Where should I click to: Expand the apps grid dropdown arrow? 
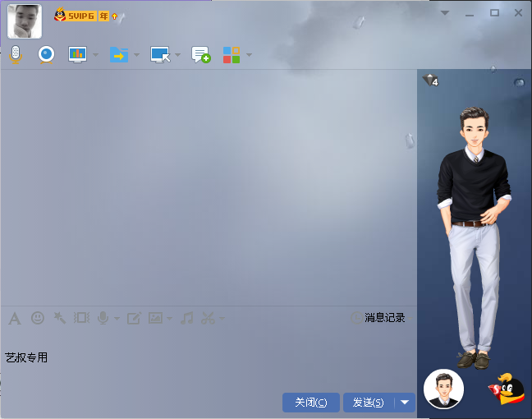click(249, 55)
